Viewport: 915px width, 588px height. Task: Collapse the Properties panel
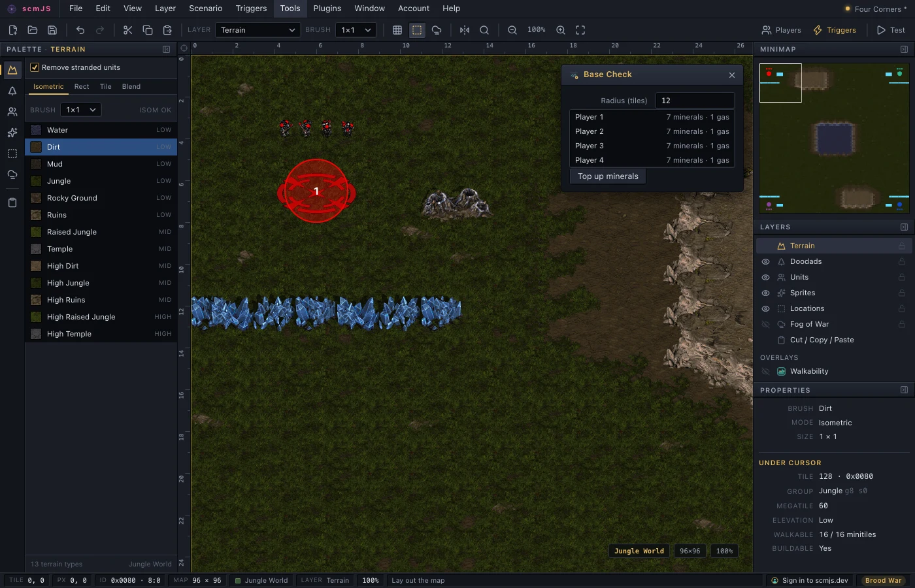click(x=904, y=390)
